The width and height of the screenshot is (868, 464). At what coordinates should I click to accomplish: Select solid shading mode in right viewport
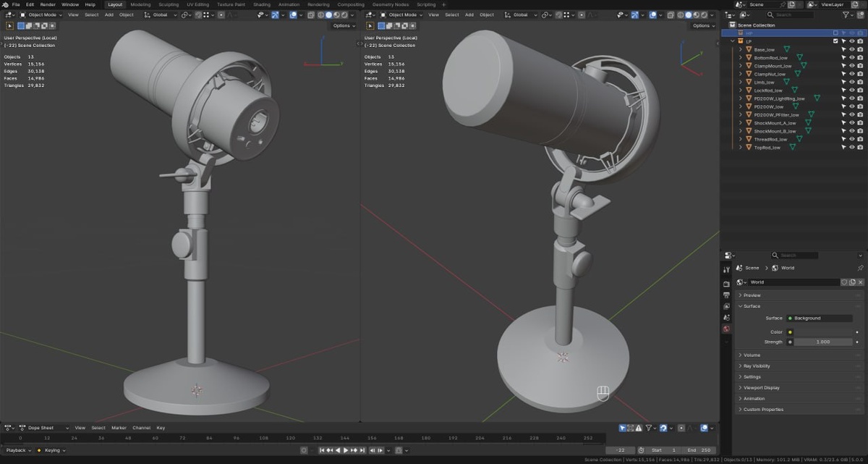tap(688, 14)
